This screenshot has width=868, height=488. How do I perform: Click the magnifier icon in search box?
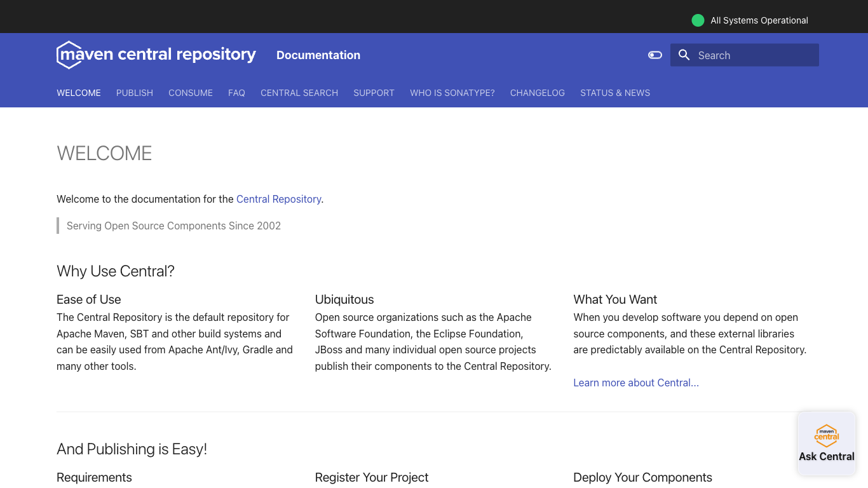click(x=684, y=55)
